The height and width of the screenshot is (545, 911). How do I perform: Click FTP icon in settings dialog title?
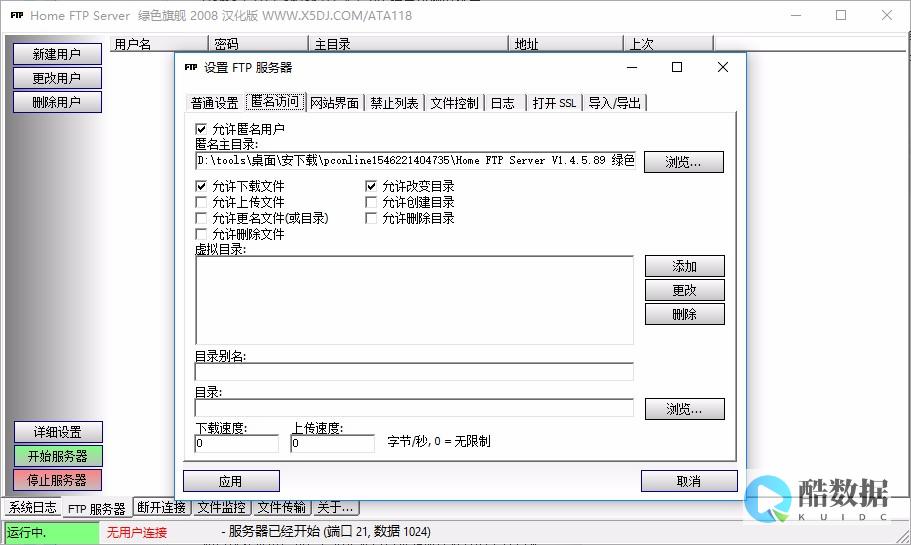191,67
